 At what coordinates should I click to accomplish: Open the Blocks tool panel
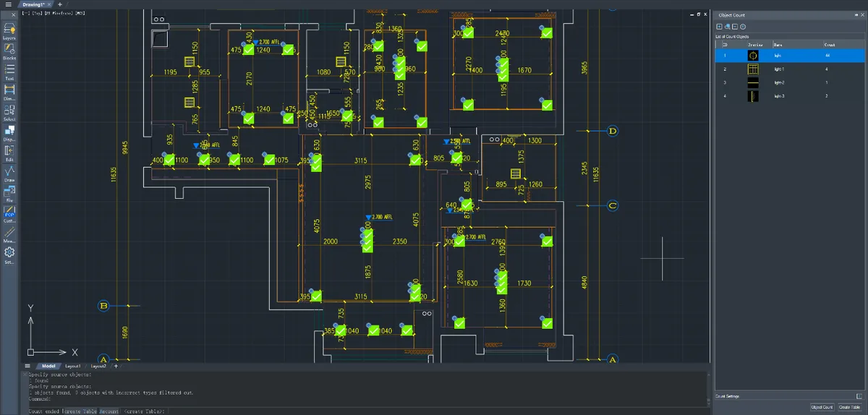pyautogui.click(x=9, y=51)
